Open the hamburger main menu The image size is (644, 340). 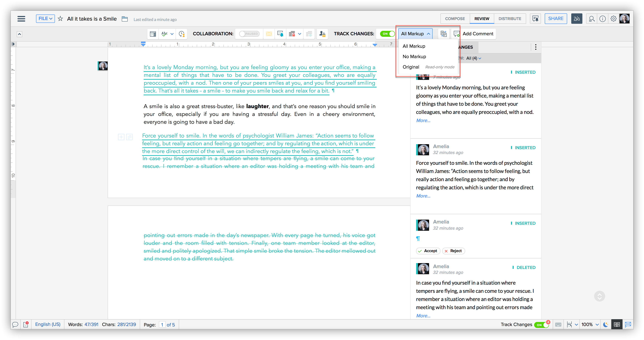tap(21, 19)
